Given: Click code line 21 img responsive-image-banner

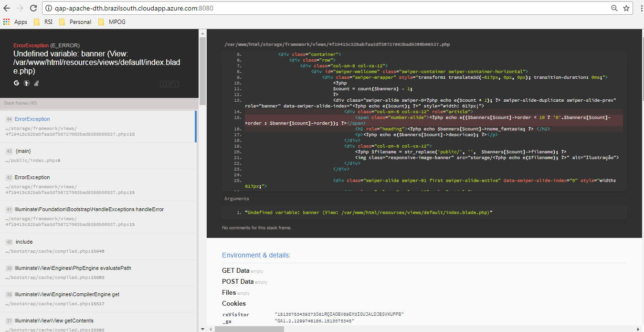Looking at the screenshot, I should point(487,157).
